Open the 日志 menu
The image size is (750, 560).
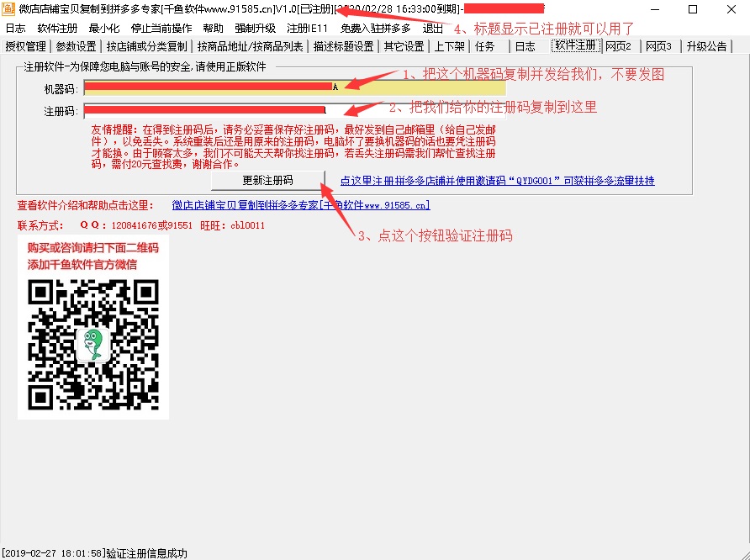click(x=15, y=29)
